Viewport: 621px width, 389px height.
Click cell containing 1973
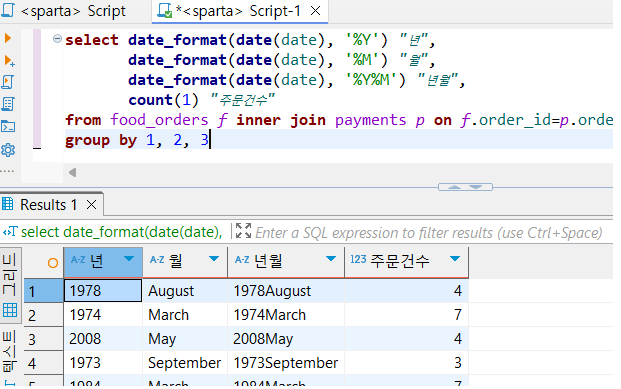coord(103,363)
